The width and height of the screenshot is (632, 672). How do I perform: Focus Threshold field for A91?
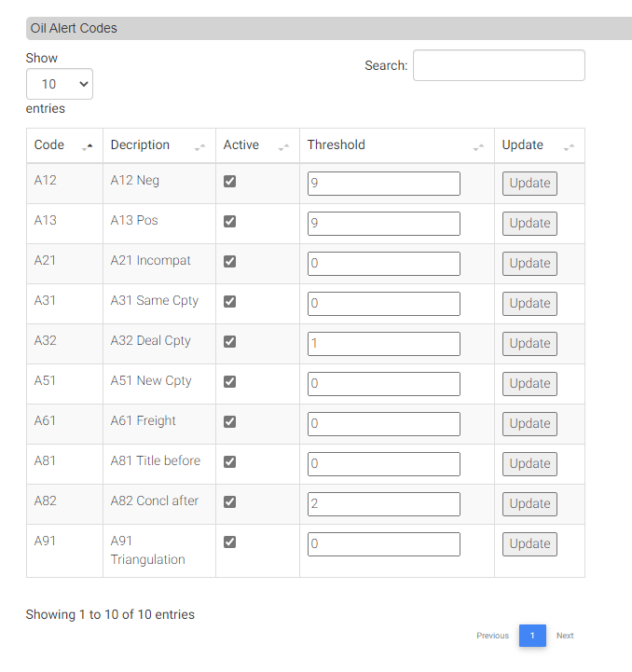click(x=384, y=544)
